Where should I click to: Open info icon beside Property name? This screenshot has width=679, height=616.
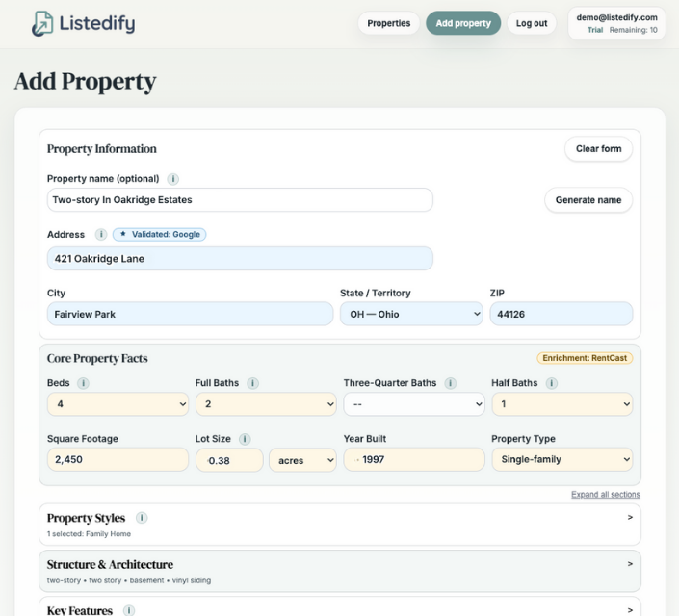172,179
